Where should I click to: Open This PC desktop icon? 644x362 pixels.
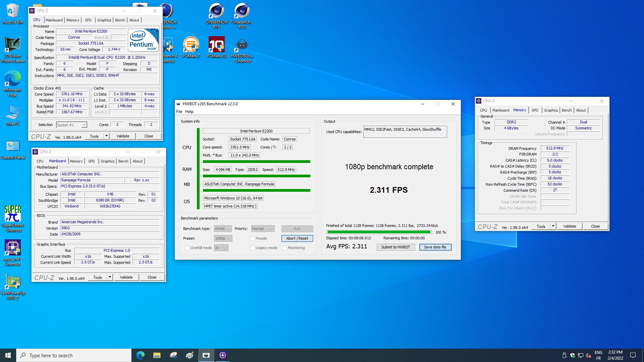13,116
